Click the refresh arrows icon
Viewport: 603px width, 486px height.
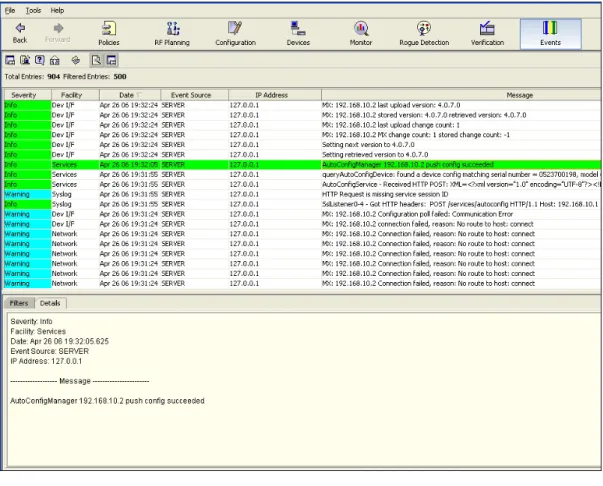[x=76, y=60]
